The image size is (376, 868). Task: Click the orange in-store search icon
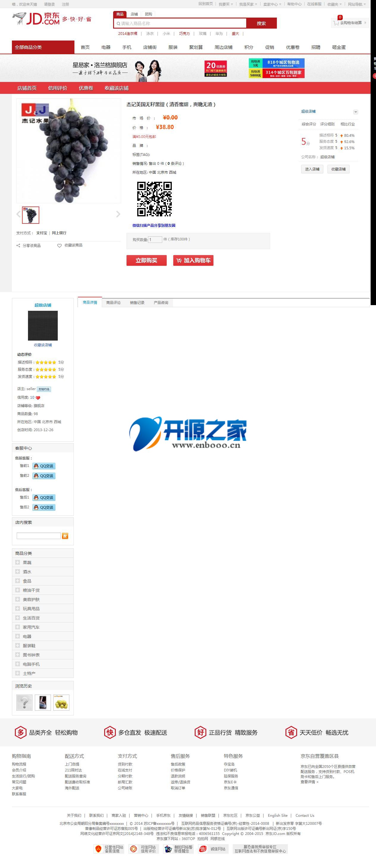click(x=65, y=536)
